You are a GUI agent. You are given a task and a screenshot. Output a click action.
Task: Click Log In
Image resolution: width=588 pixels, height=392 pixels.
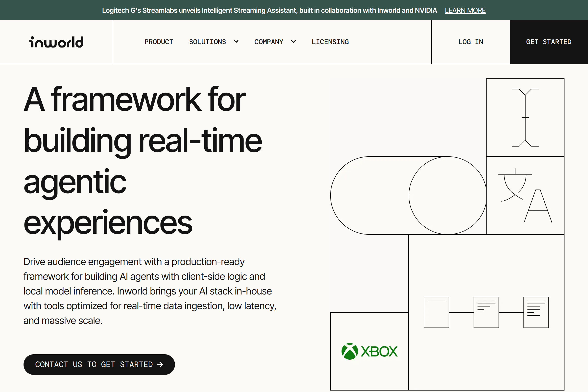(x=470, y=42)
